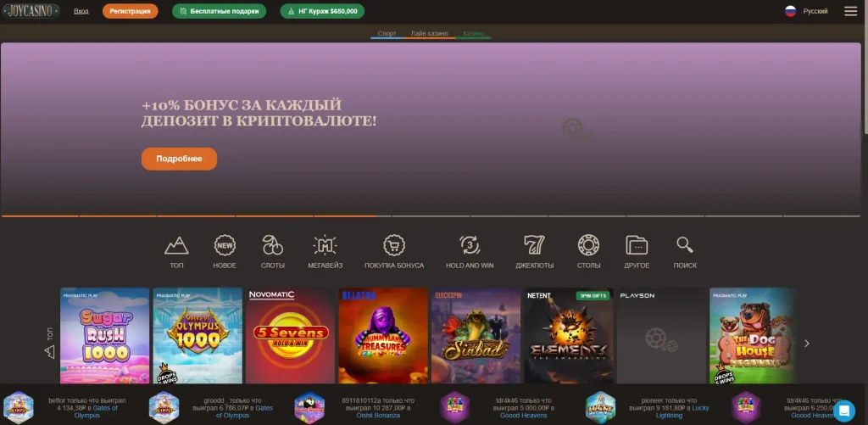Select the СЛОТЫ cherries icon
The image size is (868, 425).
[273, 245]
